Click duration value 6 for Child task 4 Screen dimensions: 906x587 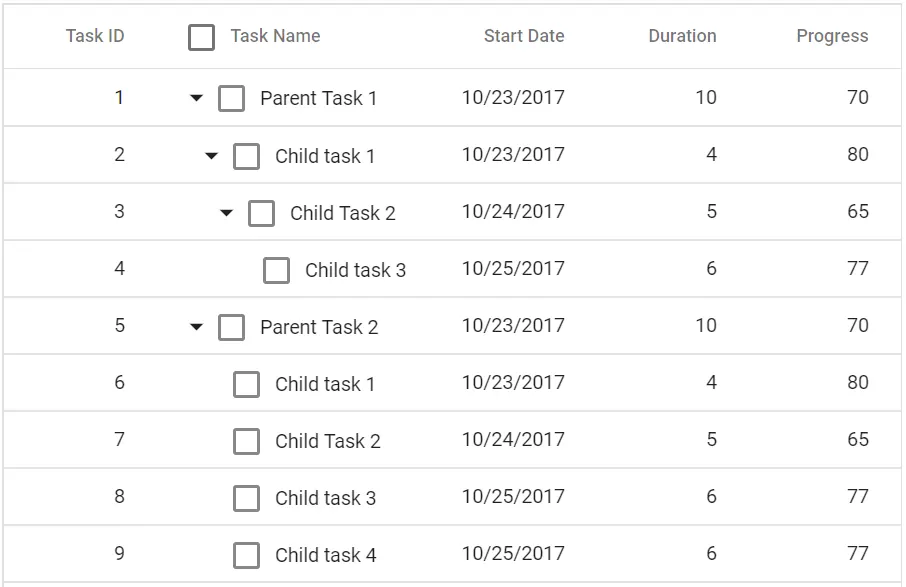(710, 554)
